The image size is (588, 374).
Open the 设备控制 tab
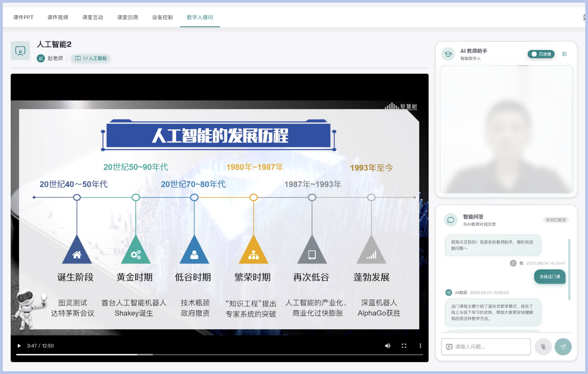pos(162,18)
